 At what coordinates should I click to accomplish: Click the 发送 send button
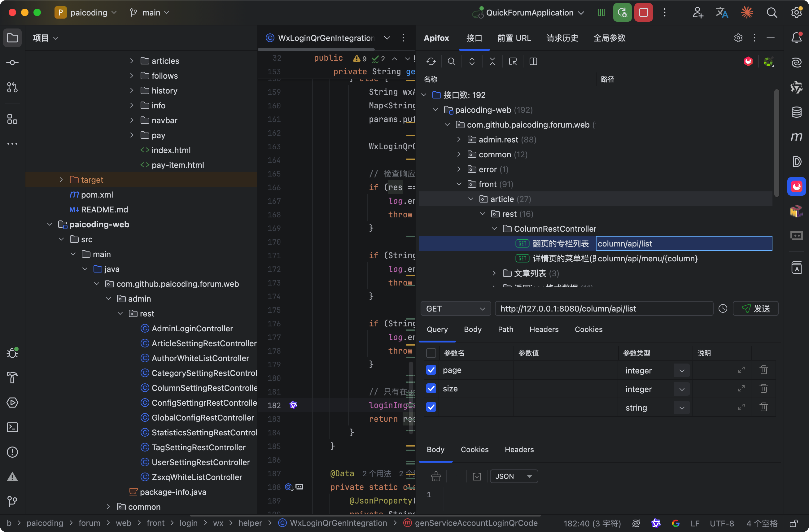click(x=756, y=309)
